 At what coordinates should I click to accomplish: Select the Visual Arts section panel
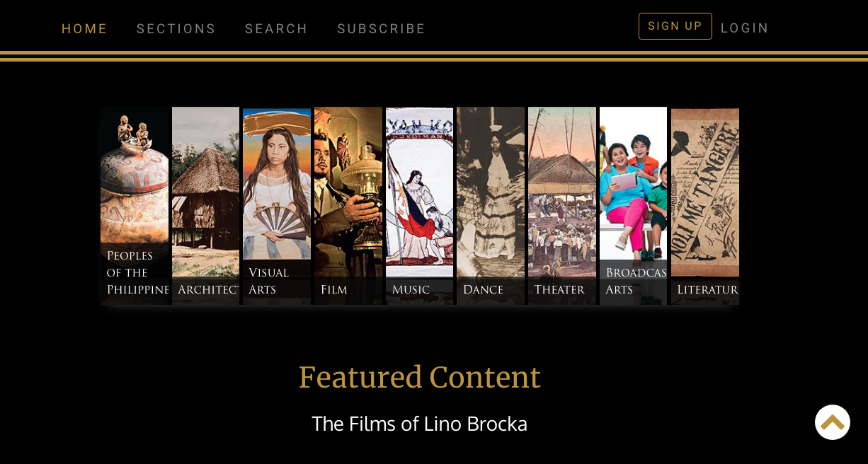(277, 206)
